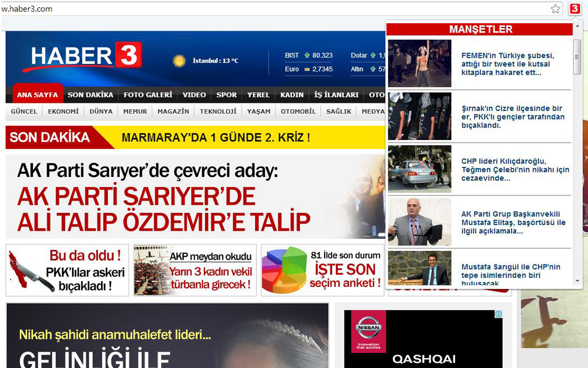The image size is (588, 368).
Task: Click the popup scrollbar up arrow
Action: (577, 27)
